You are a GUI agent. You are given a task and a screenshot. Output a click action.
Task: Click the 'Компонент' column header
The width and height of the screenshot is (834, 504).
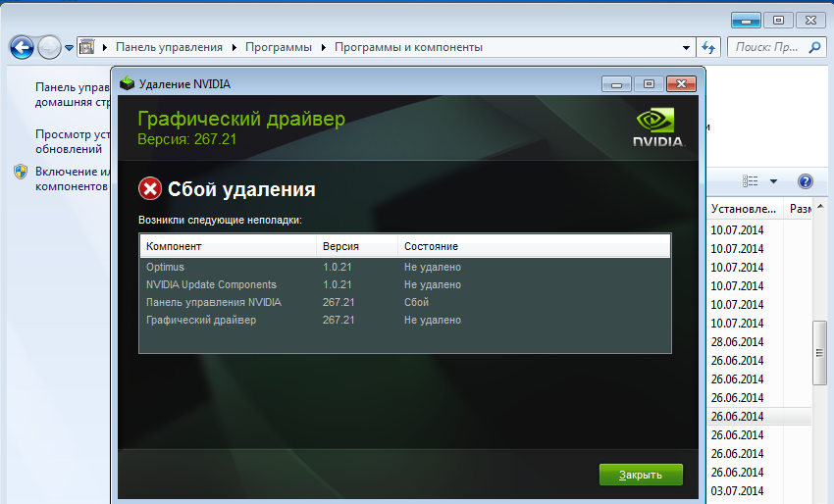pyautogui.click(x=229, y=246)
